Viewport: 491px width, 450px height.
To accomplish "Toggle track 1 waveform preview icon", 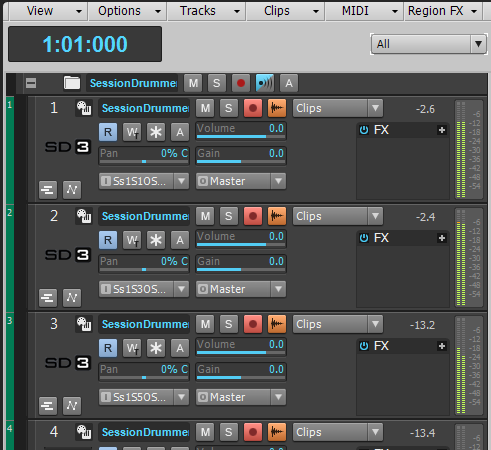I will tap(277, 108).
